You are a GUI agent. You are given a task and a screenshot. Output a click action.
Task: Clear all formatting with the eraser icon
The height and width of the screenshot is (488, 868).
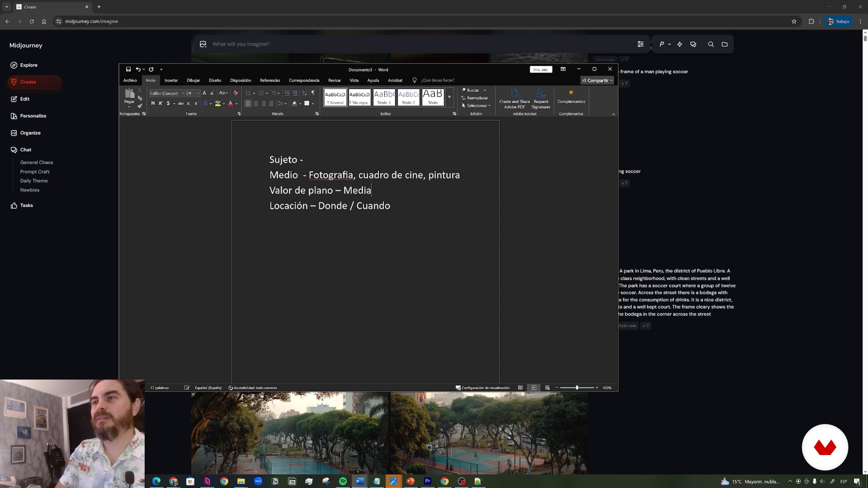click(x=236, y=93)
